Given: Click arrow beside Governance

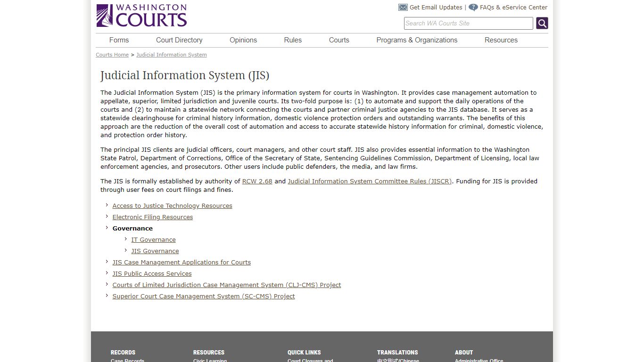Looking at the screenshot, I should [107, 227].
